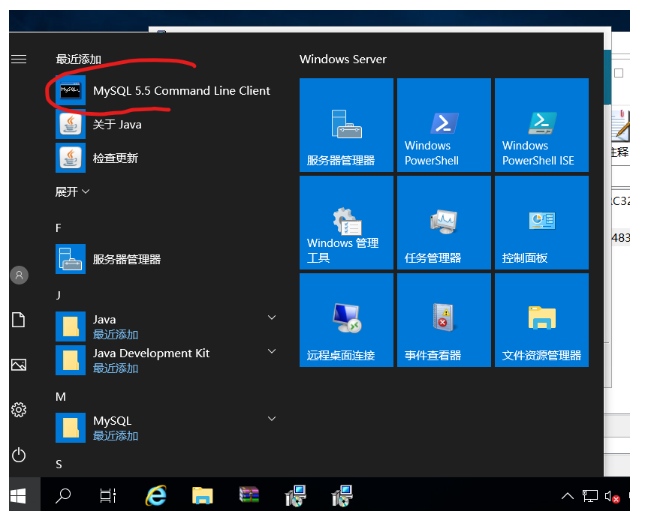Screen dimensions: 649x527
Task: Click the 'J' letter group header
Action: point(58,295)
